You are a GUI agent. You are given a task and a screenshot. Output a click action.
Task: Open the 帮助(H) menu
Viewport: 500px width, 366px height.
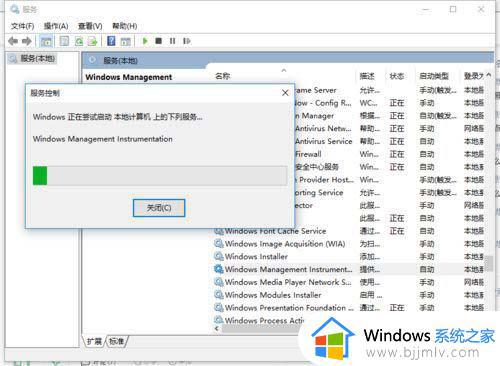tap(125, 26)
